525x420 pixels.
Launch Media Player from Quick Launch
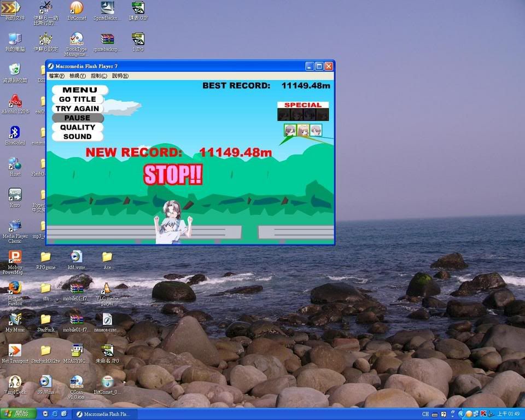pyautogui.click(x=46, y=414)
